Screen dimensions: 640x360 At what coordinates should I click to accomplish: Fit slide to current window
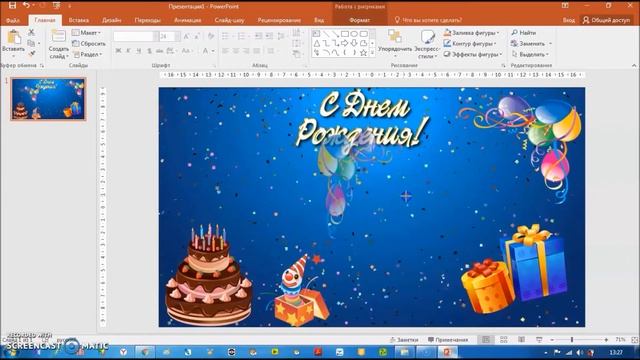click(634, 340)
